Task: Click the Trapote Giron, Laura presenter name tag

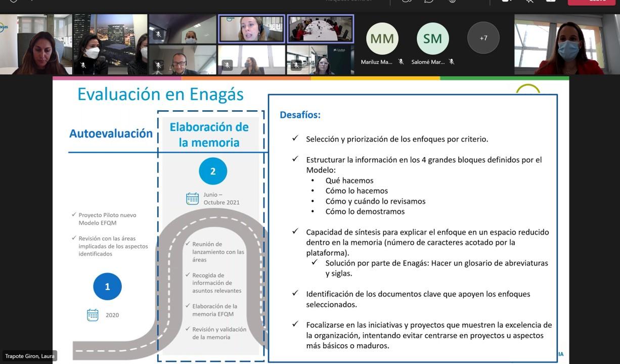Action: [x=30, y=356]
